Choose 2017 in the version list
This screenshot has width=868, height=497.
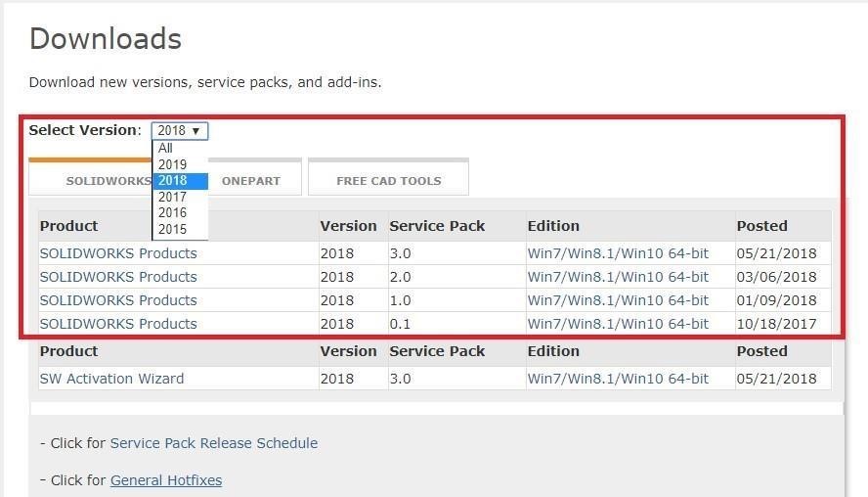180,197
